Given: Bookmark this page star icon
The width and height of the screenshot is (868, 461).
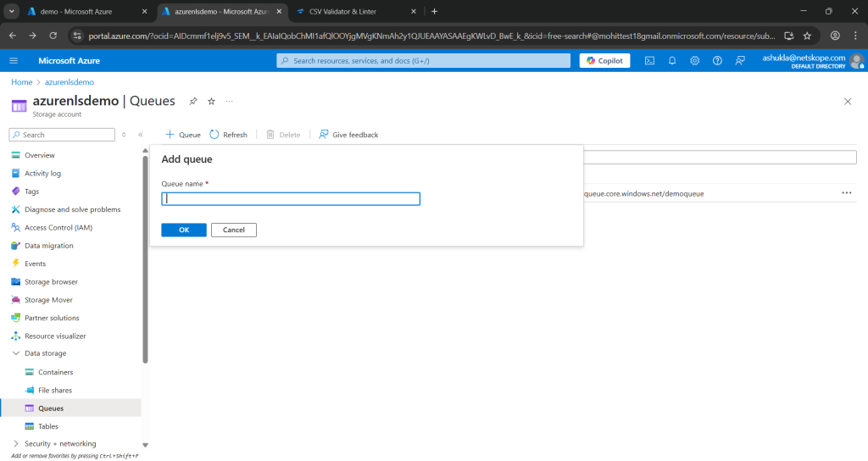Looking at the screenshot, I should (x=807, y=36).
